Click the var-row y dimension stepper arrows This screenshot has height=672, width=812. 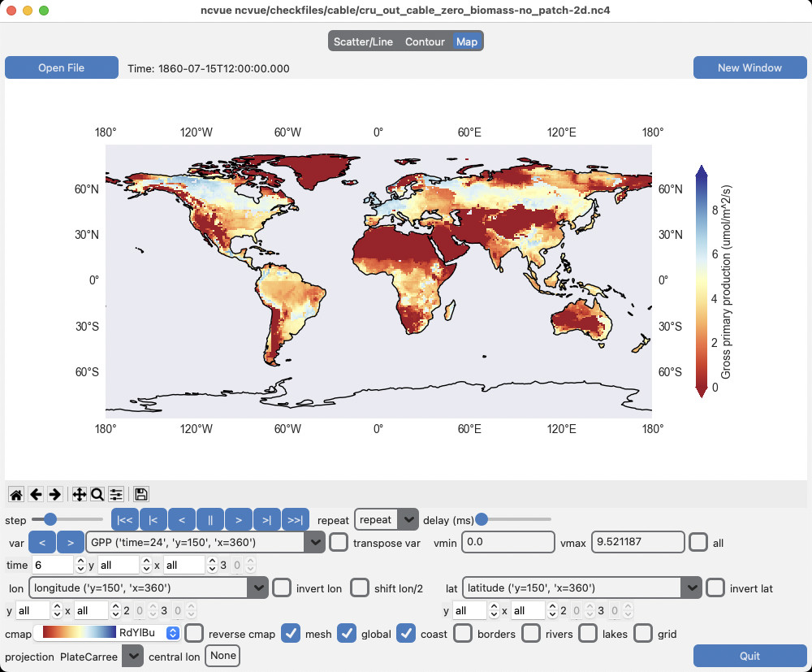pos(146,565)
